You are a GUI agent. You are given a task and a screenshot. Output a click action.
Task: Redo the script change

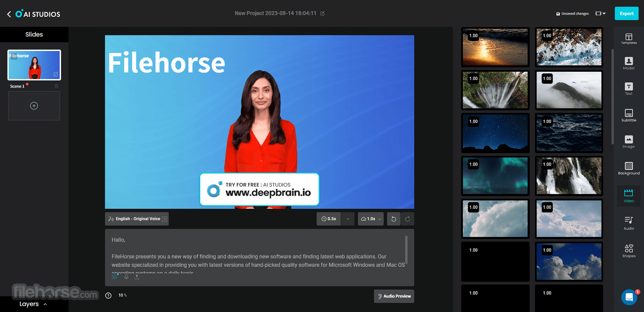(x=408, y=219)
